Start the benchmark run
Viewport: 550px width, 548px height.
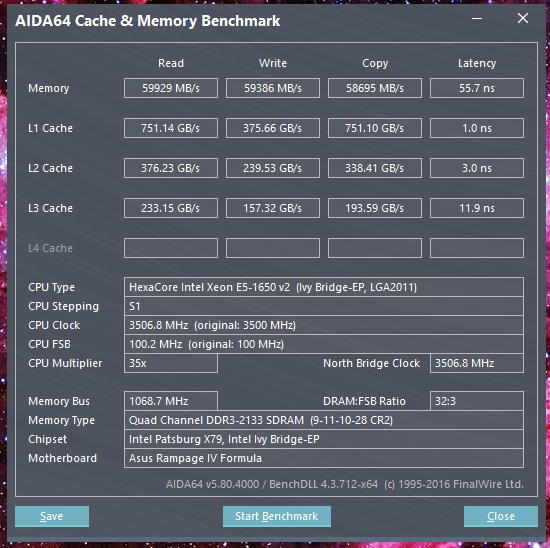(x=277, y=516)
